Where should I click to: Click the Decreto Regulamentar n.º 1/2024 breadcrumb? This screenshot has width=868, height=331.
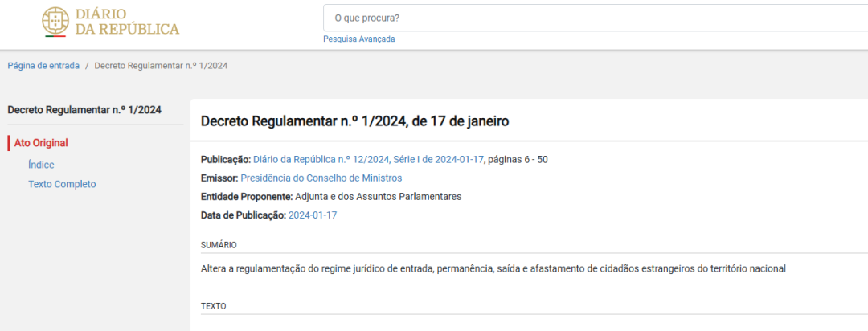[161, 66]
